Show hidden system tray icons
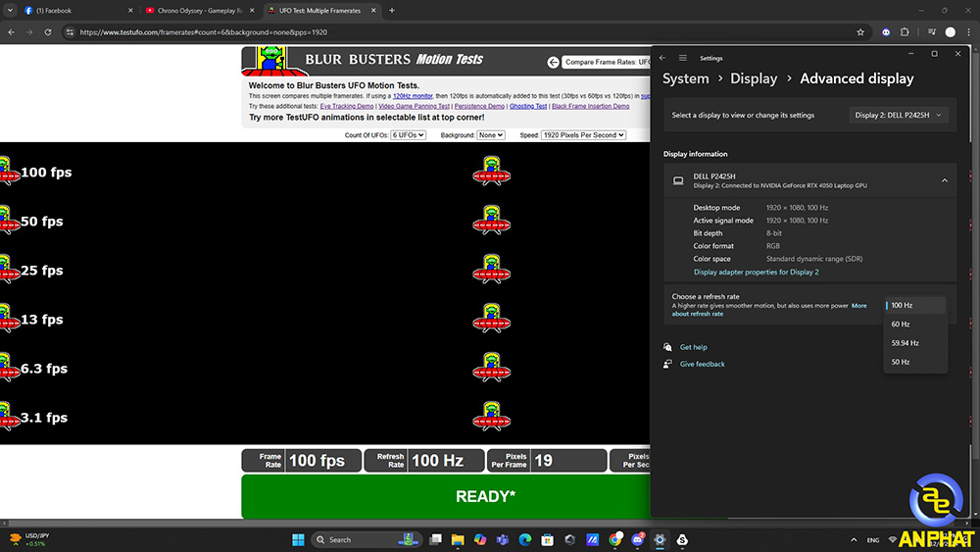The image size is (980, 552). (x=854, y=539)
